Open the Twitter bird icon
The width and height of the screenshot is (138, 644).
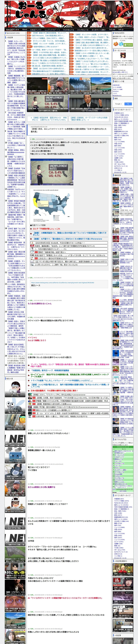(x=121, y=44)
